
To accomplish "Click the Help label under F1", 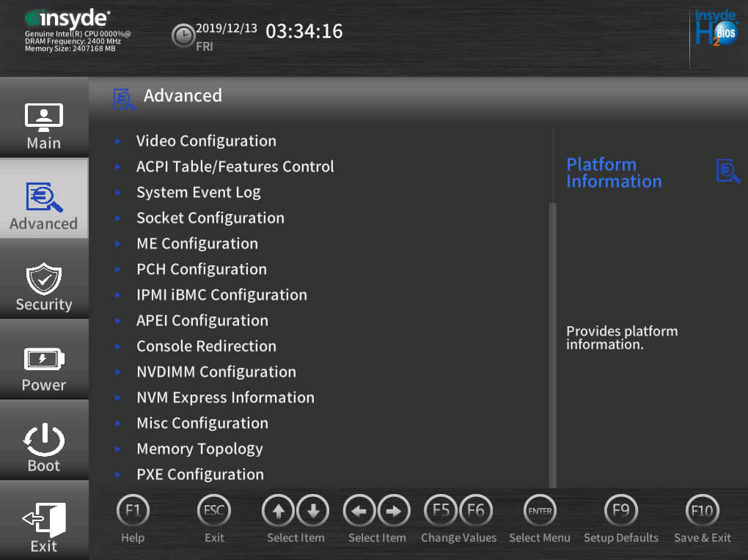I will click(x=133, y=538).
